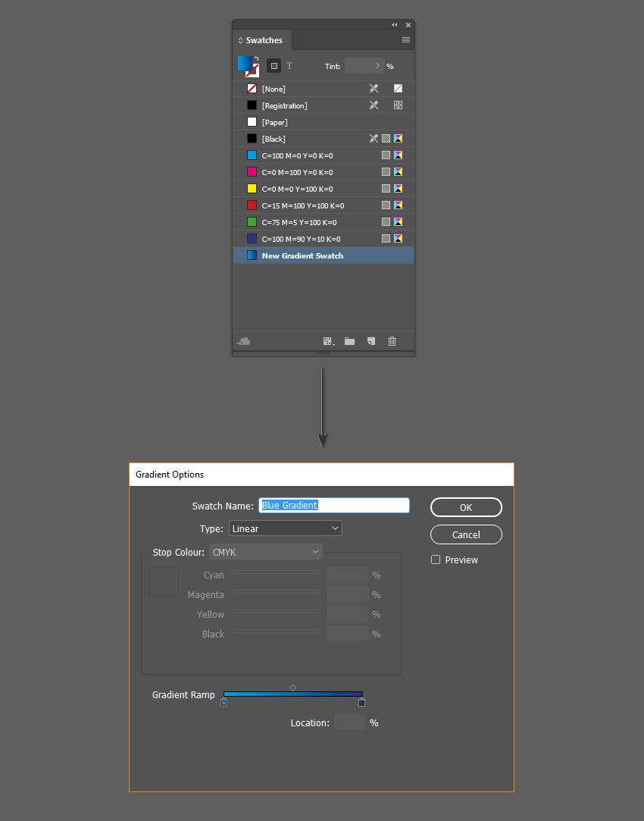Click the registration target icon
This screenshot has height=821, width=644.
point(398,105)
